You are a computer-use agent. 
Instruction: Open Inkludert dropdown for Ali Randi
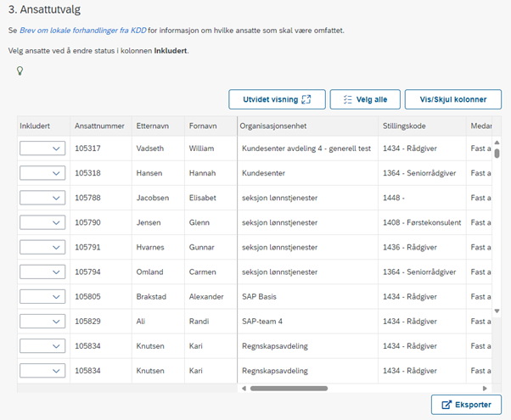pyautogui.click(x=42, y=322)
